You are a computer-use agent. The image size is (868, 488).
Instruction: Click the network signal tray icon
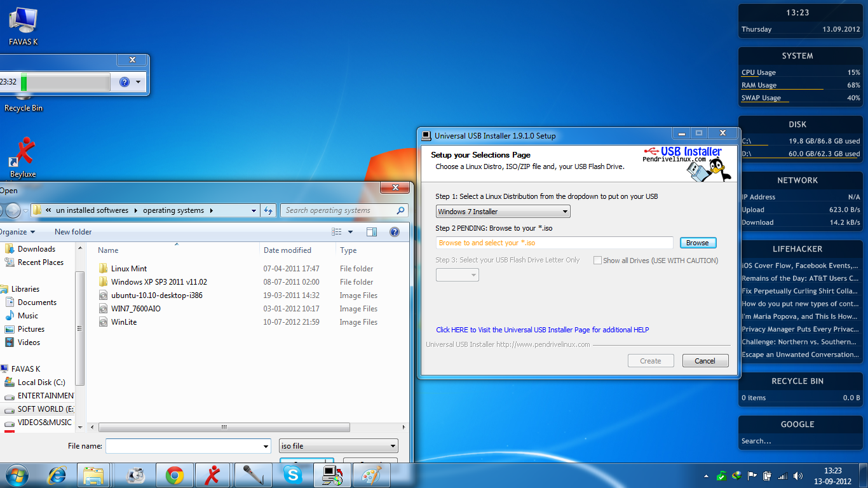click(783, 475)
